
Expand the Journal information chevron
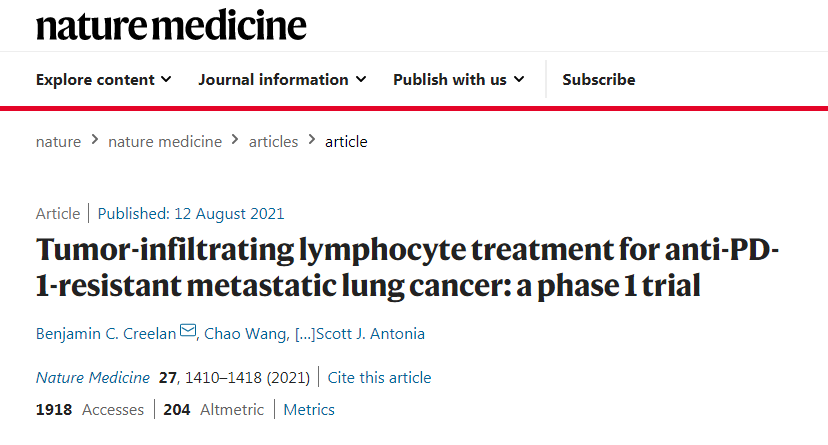[x=361, y=79]
